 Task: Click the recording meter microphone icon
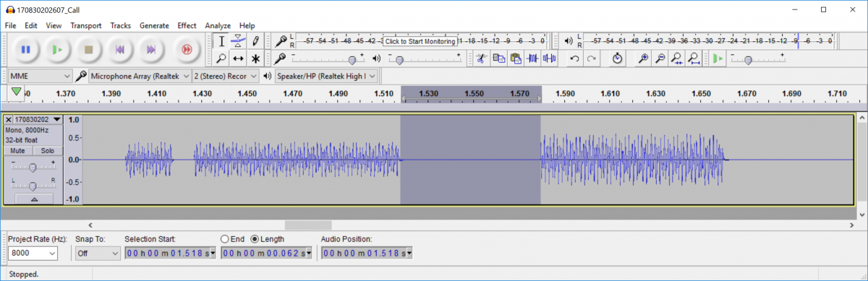pos(280,41)
